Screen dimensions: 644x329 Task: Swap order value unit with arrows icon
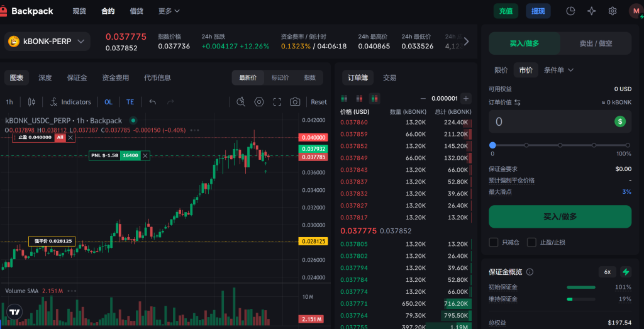click(518, 102)
